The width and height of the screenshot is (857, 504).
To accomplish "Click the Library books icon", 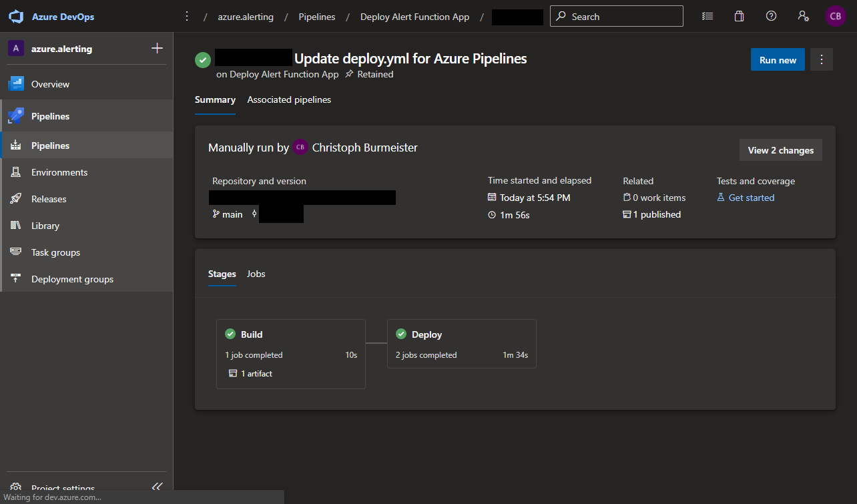I will coord(16,226).
